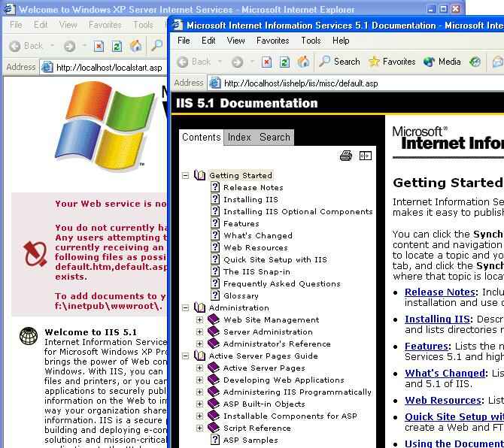Select Glossary topic in contents tree
The width and height of the screenshot is (504, 448).
pos(241,295)
